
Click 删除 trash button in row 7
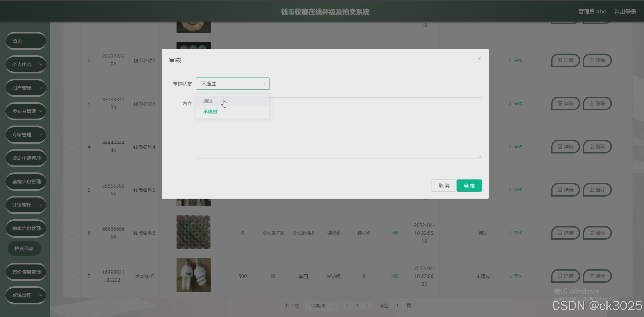pyautogui.click(x=597, y=276)
